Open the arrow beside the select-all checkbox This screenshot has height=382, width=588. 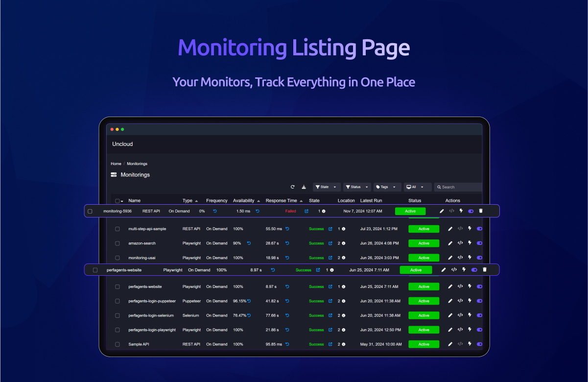[122, 201]
